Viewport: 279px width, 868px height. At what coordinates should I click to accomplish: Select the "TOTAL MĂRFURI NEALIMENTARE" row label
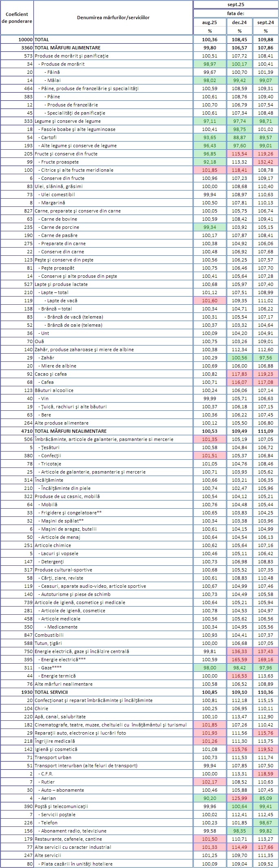(71, 431)
